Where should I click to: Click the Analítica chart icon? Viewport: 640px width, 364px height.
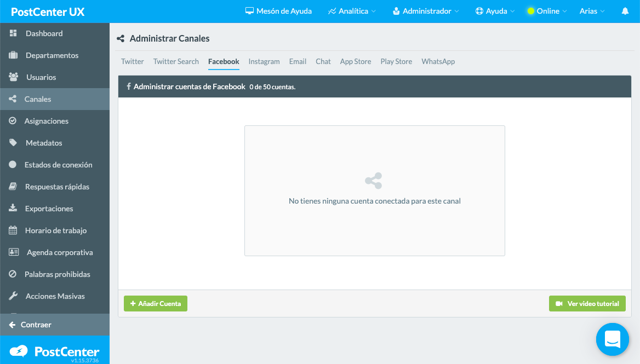coord(332,11)
